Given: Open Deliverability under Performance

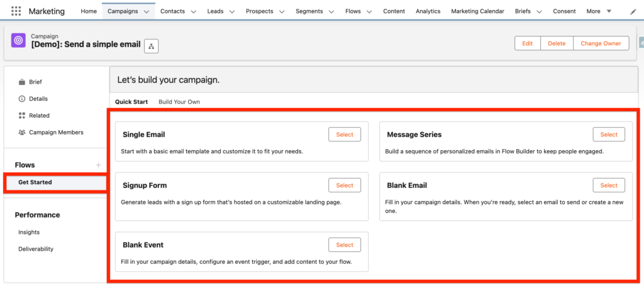Looking at the screenshot, I should pos(36,249).
